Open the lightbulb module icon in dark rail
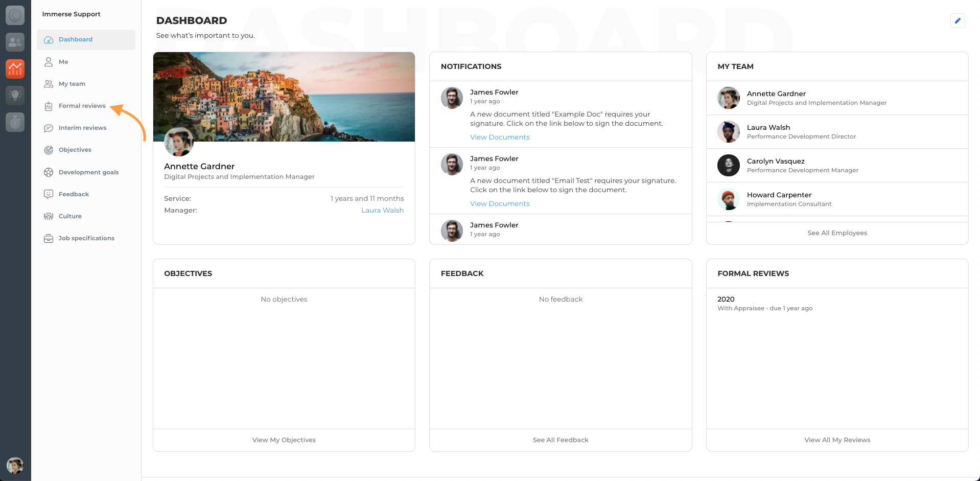The width and height of the screenshot is (980, 481). point(15,95)
